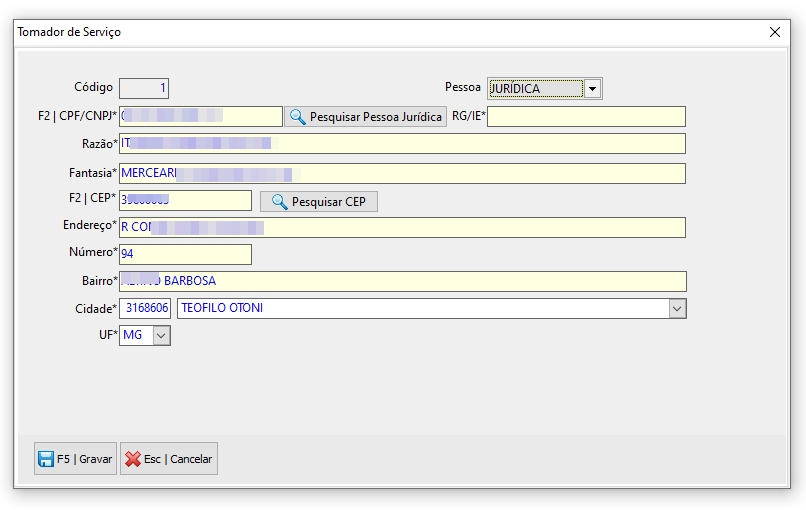Expand the Cidade dropdown arrow
Screen dimensions: 806x510
coord(677,309)
